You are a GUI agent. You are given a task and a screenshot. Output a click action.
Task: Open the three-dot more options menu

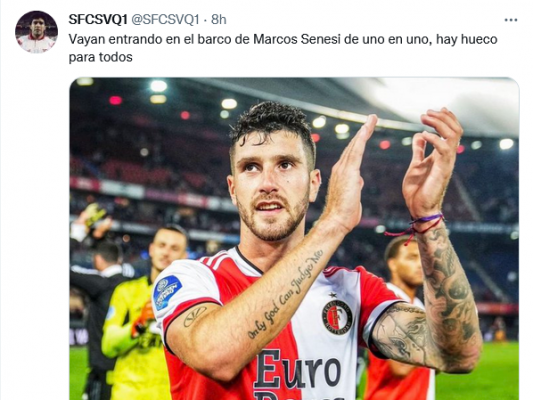(511, 20)
